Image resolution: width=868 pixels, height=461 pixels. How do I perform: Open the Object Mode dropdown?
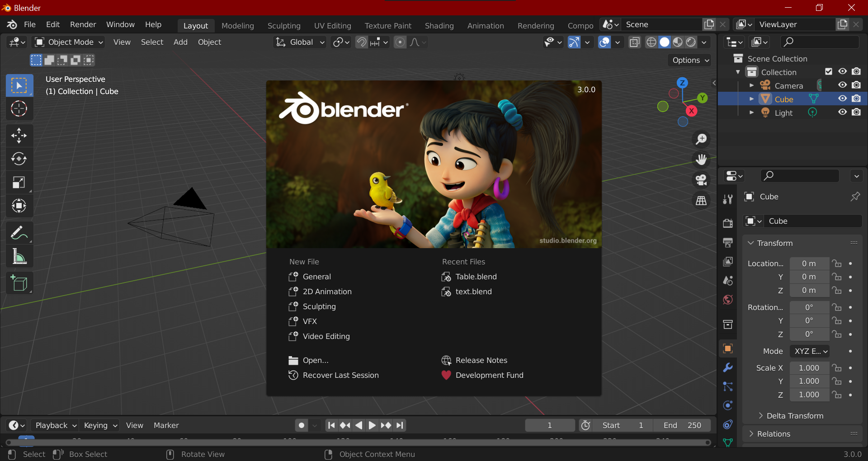70,42
